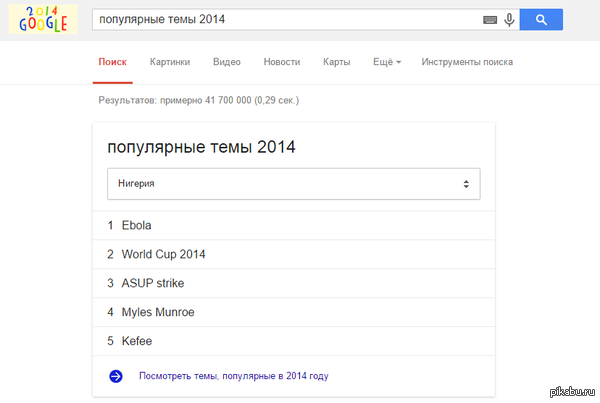The image size is (600, 403).
Task: Select the Поиск tab
Action: [x=112, y=62]
